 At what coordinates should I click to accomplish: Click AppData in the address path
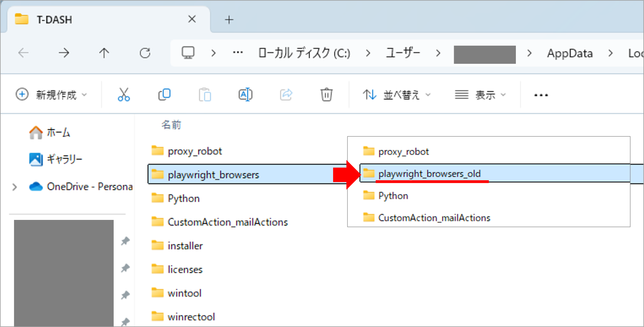point(570,53)
